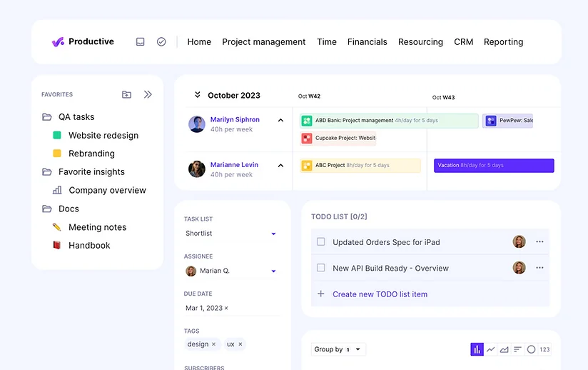Click the Cupcake Project red icon

pos(307,138)
